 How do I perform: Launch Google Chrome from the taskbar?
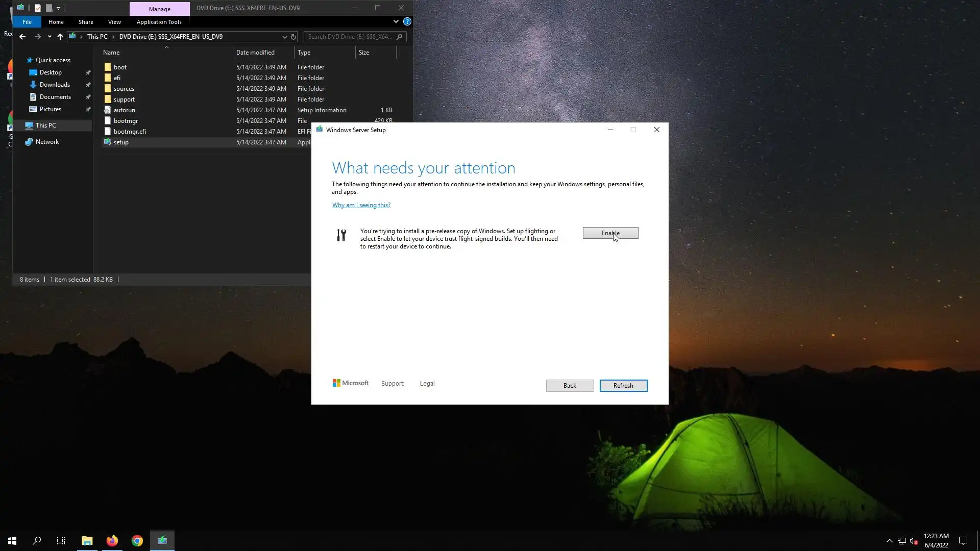[137, 541]
